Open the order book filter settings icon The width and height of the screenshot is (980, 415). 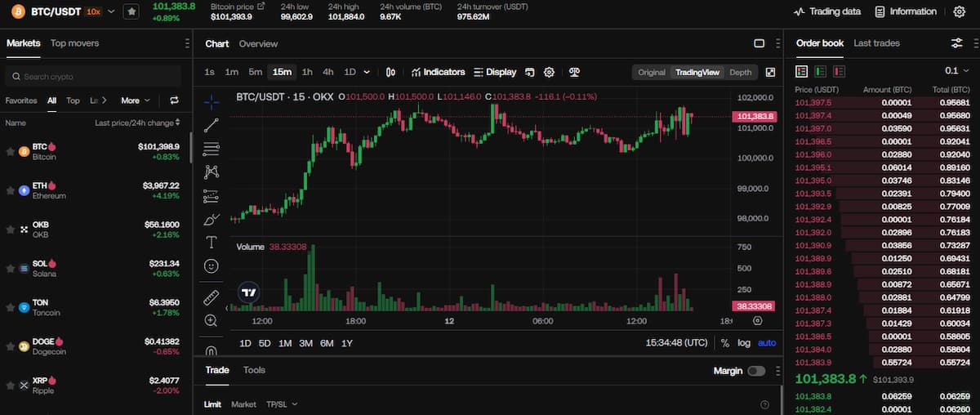(x=957, y=43)
